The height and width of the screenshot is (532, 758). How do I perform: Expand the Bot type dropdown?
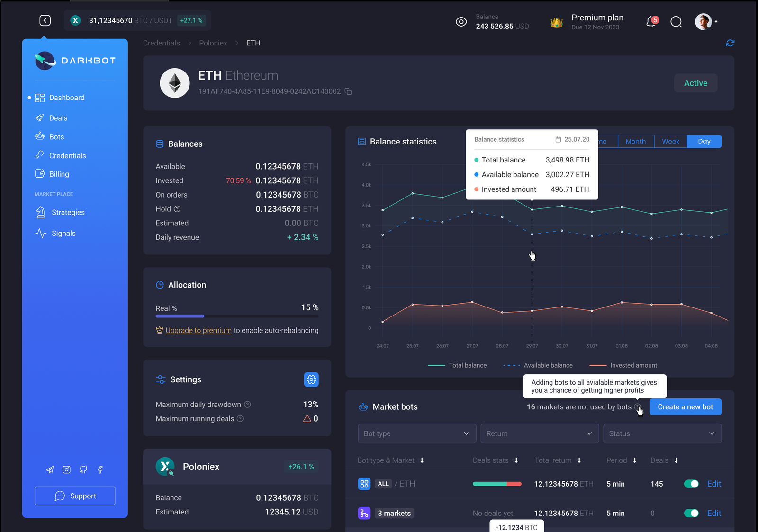point(417,433)
